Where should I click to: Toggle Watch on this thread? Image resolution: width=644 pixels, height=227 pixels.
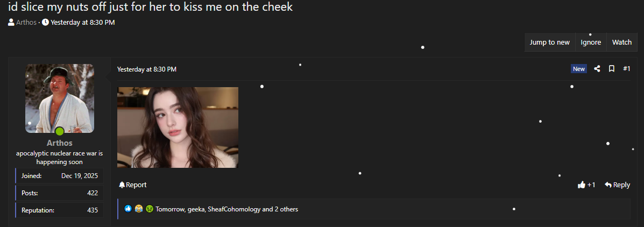point(622,42)
